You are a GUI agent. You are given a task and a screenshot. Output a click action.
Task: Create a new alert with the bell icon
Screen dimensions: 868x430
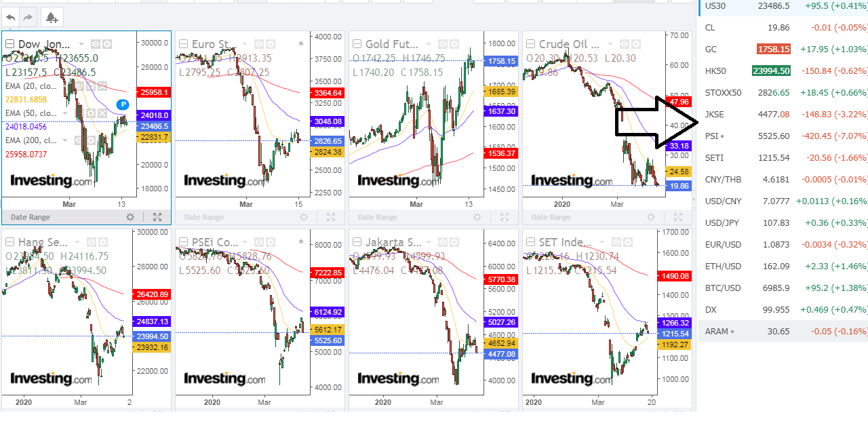[x=52, y=18]
